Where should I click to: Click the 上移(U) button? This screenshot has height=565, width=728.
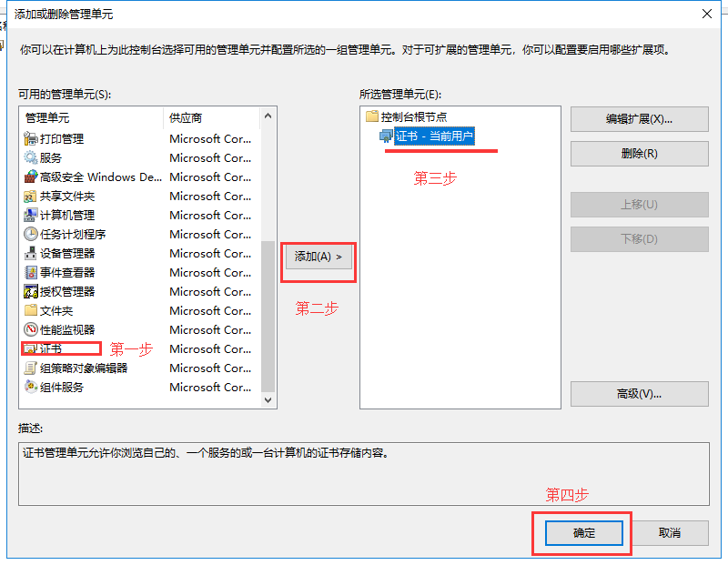tap(640, 205)
